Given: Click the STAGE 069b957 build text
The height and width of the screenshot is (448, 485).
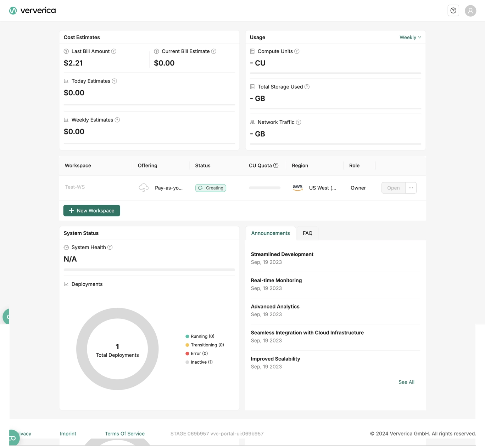Looking at the screenshot, I should pos(217,433).
